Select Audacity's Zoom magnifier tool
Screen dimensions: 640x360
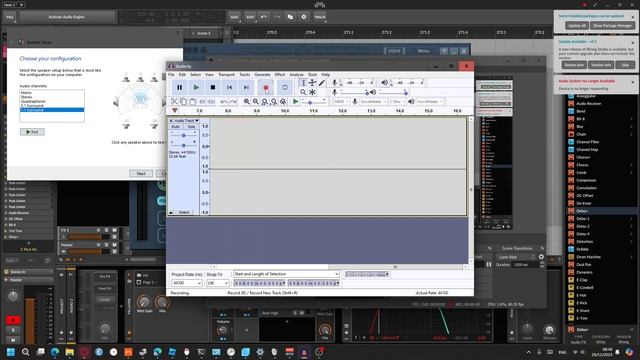click(302, 92)
